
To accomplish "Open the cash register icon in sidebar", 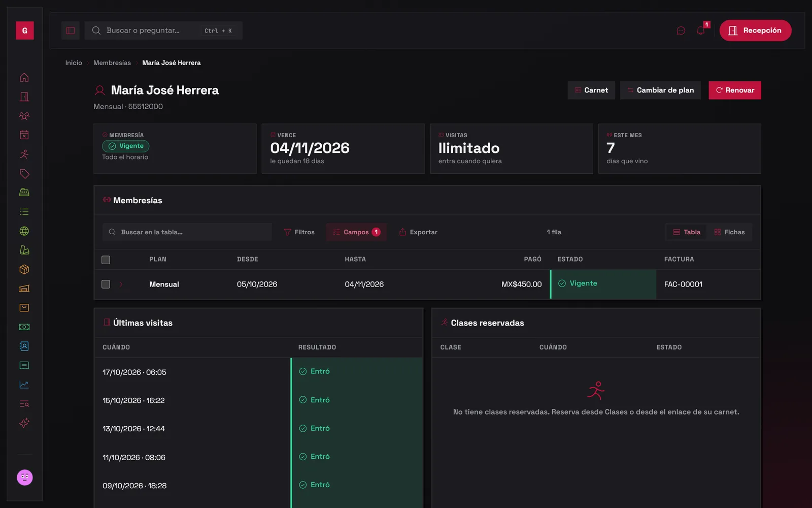I will 24,193.
